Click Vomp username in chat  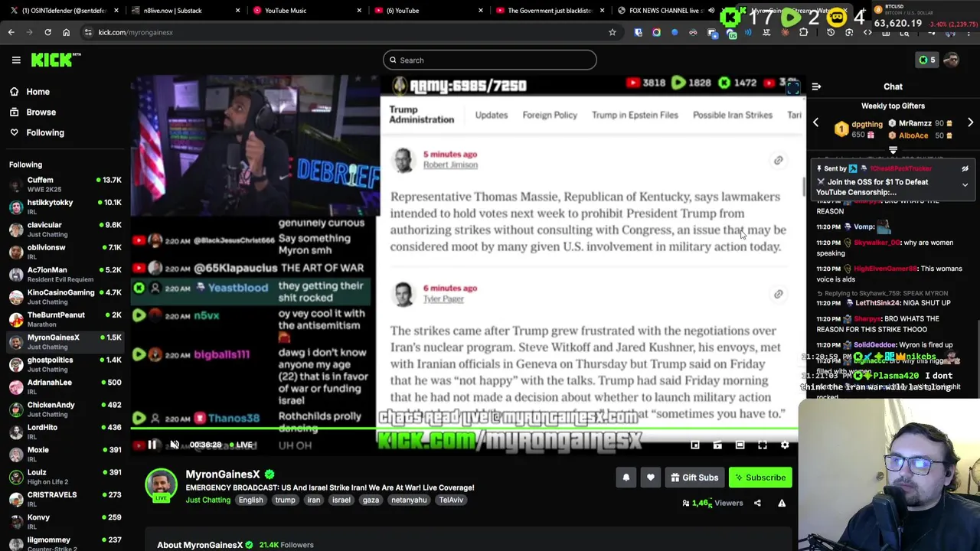coord(864,227)
